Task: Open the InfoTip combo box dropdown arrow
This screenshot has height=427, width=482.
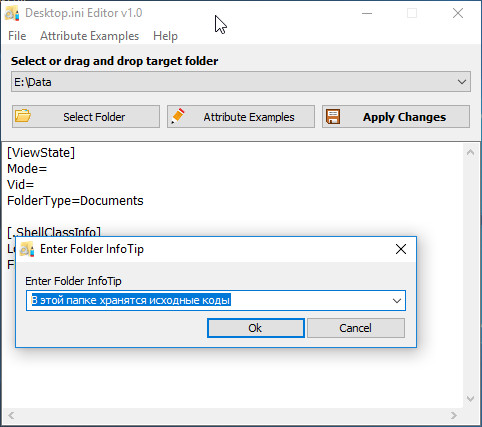Action: [397, 301]
